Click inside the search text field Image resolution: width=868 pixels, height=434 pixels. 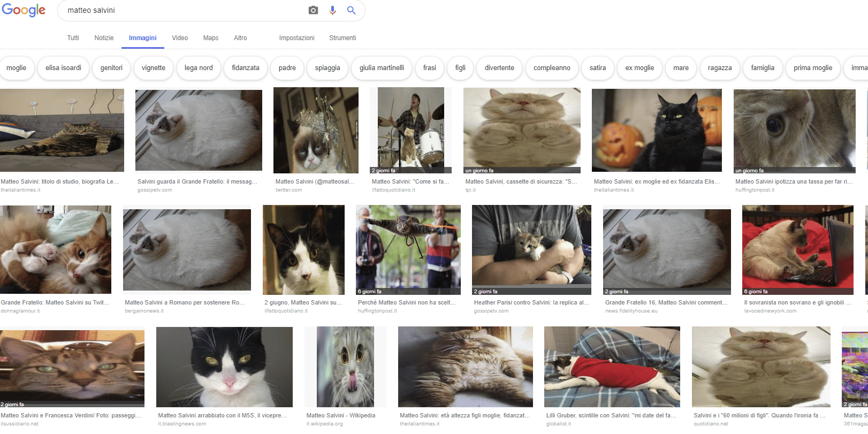coord(182,10)
